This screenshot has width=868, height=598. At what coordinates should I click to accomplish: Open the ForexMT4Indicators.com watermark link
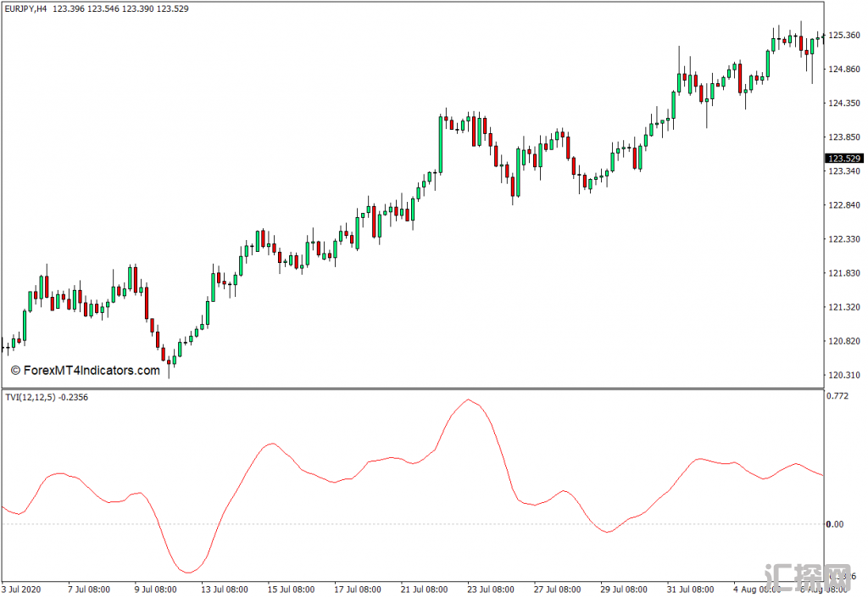point(85,371)
